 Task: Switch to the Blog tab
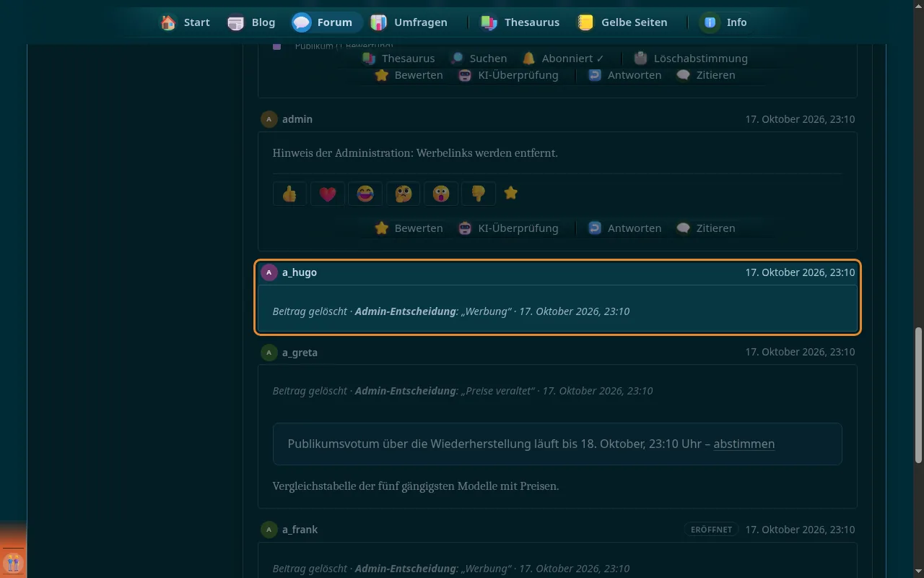click(x=251, y=22)
